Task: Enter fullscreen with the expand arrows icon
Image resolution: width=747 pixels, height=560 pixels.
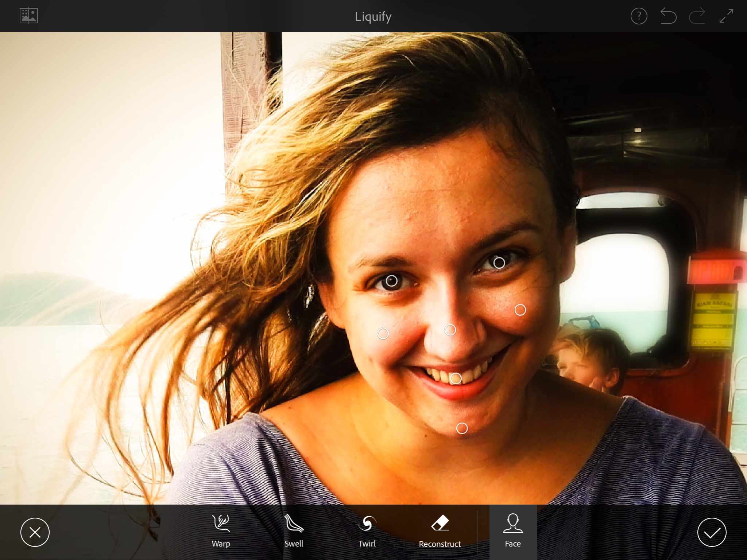Action: click(726, 16)
